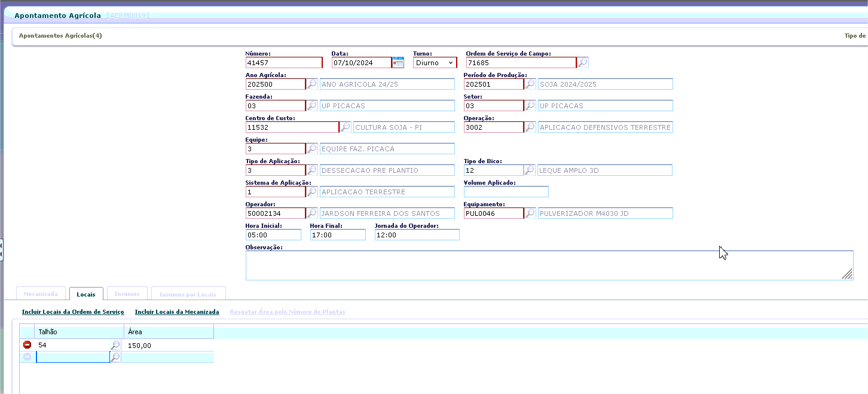Viewport: 868px width, 394px height.
Task: Click Centro de Custo field 11532
Action: [292, 127]
